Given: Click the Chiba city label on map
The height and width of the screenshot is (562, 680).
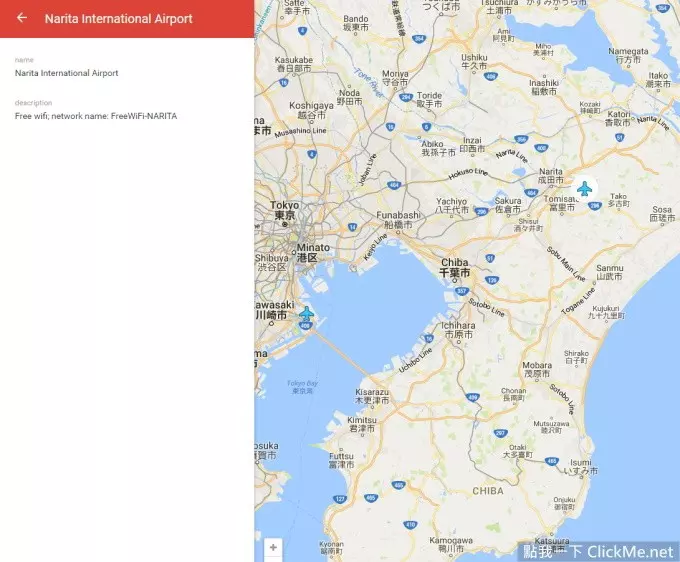Looking at the screenshot, I should (454, 268).
